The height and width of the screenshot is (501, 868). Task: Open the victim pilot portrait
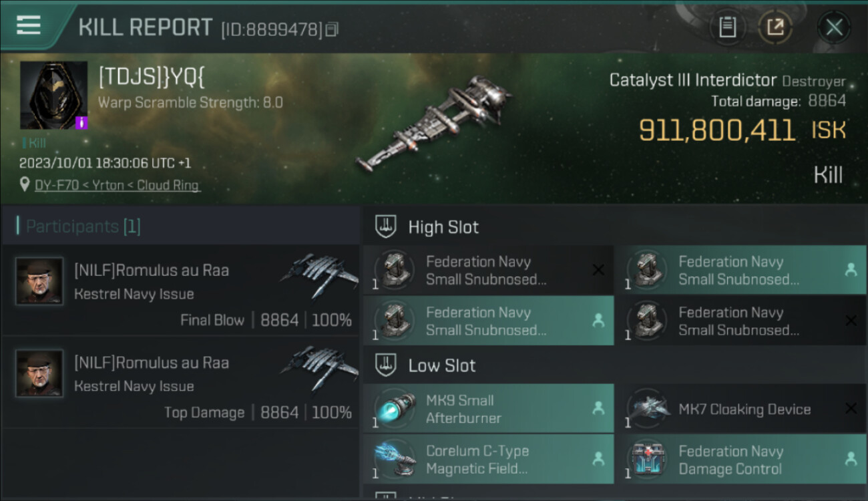pyautogui.click(x=53, y=95)
